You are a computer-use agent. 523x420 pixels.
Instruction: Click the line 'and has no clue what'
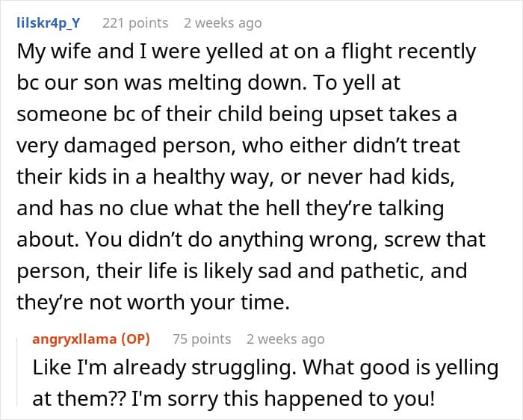[230, 209]
